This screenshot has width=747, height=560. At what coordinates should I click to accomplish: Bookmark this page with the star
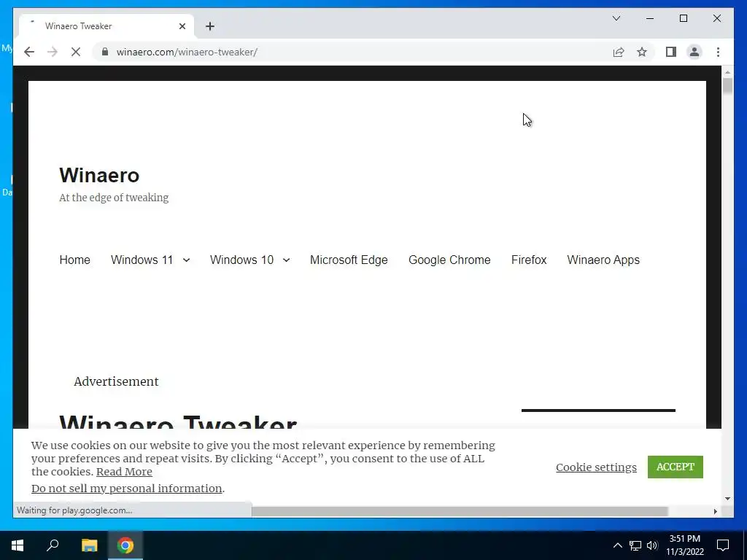[x=642, y=52]
